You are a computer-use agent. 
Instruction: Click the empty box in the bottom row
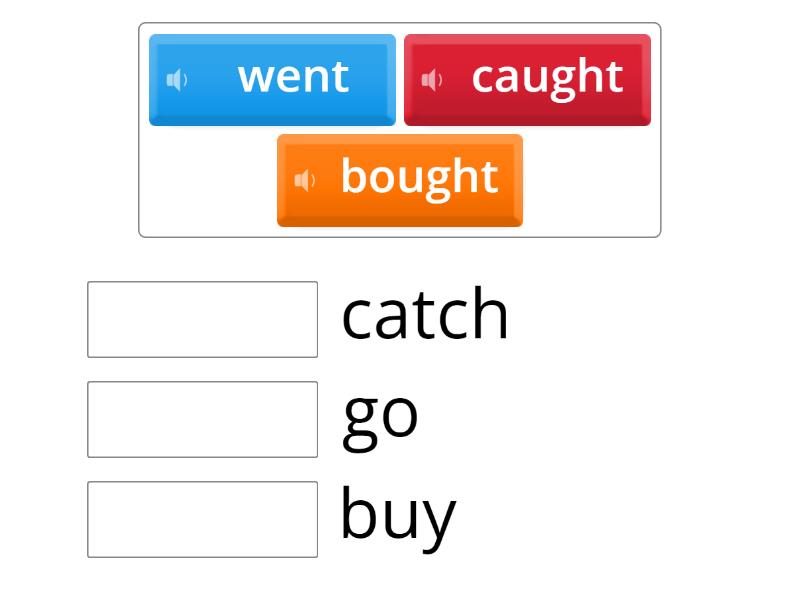coord(202,516)
